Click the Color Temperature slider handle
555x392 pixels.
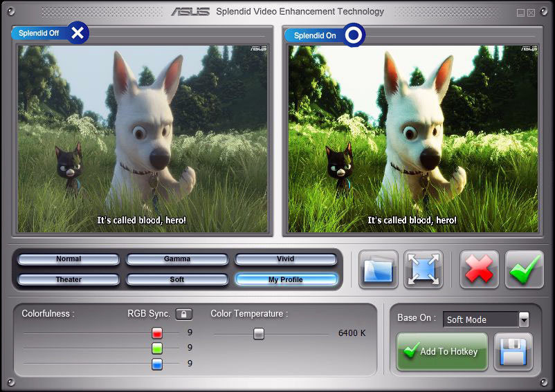coord(259,333)
